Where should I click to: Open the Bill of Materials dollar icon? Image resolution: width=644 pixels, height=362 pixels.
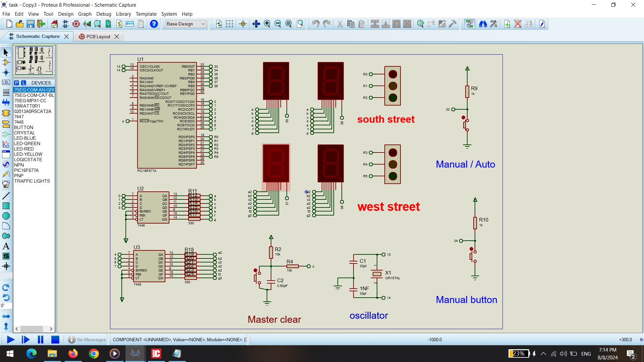(119, 24)
